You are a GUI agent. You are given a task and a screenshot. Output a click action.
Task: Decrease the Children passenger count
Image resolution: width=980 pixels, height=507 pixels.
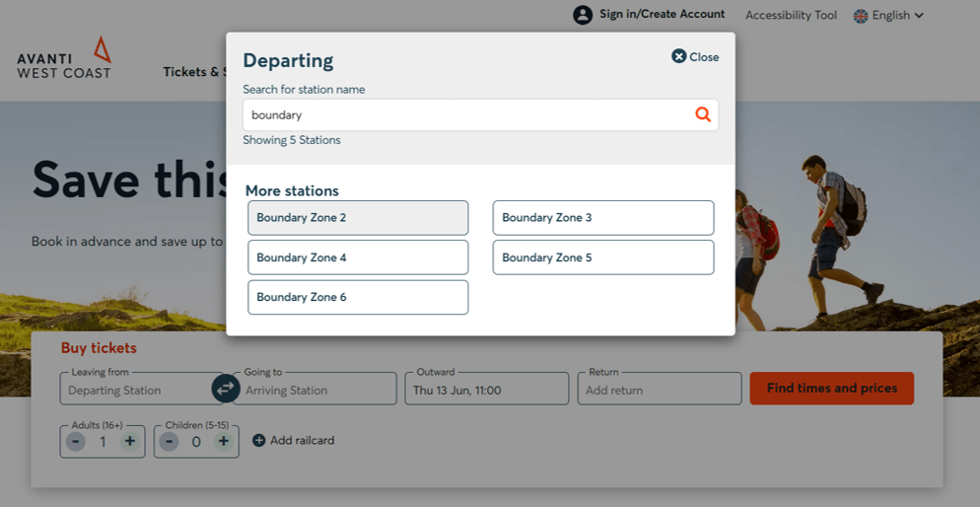(170, 442)
